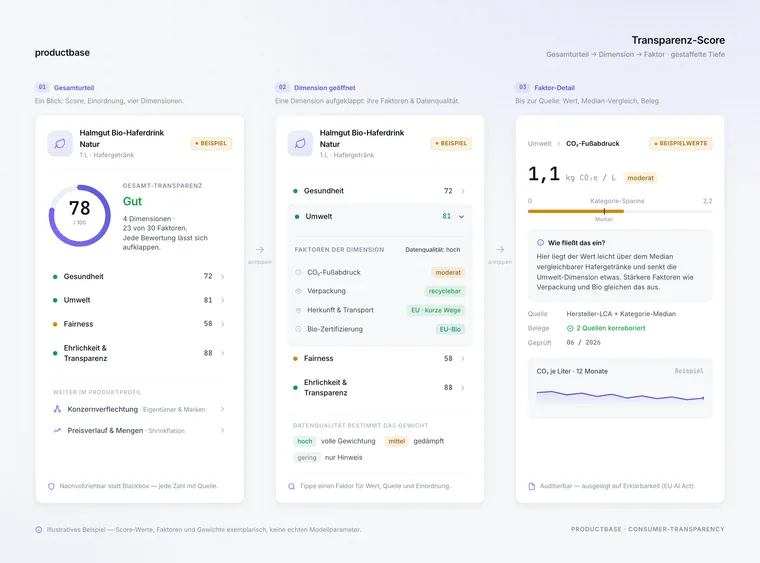Expand Fairness chevron in Dimension geöffnet card
The image size is (760, 563).
[x=463, y=359]
